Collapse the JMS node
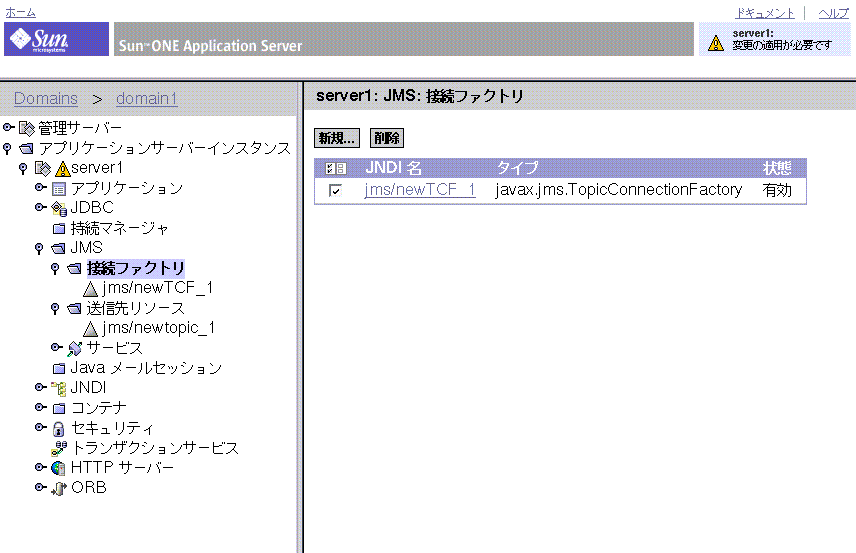Image resolution: width=856 pixels, height=553 pixels. point(39,248)
